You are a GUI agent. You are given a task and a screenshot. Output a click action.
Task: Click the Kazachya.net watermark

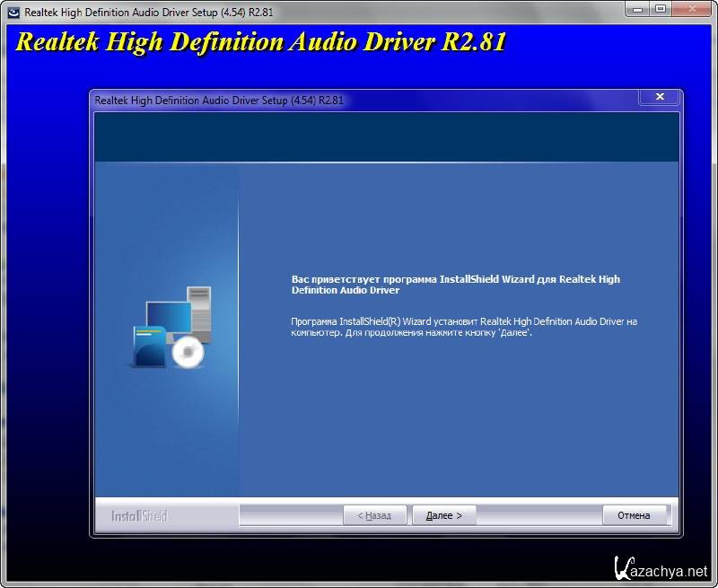point(662,568)
